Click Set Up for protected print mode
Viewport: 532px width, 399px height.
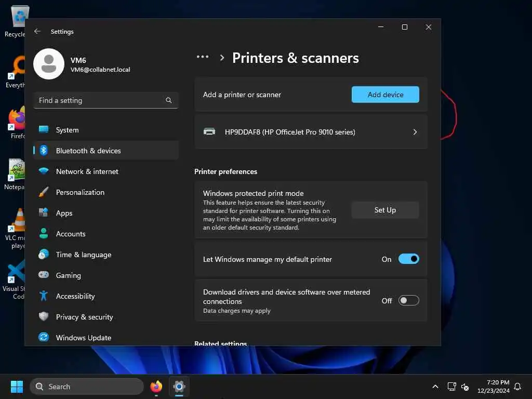pyautogui.click(x=385, y=210)
